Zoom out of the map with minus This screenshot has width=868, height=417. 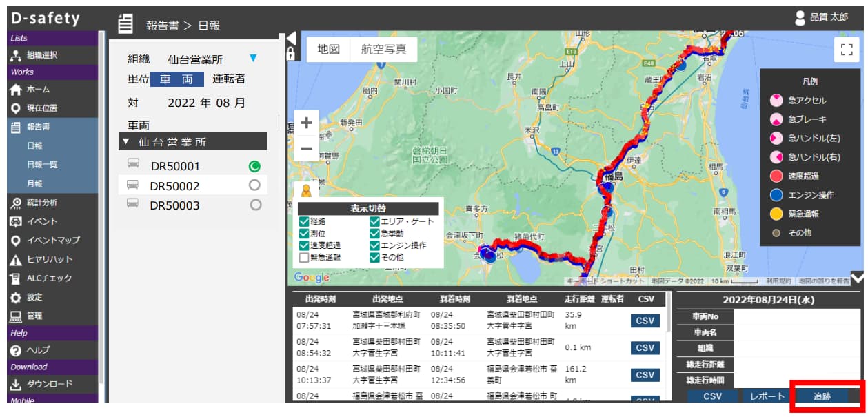click(307, 148)
